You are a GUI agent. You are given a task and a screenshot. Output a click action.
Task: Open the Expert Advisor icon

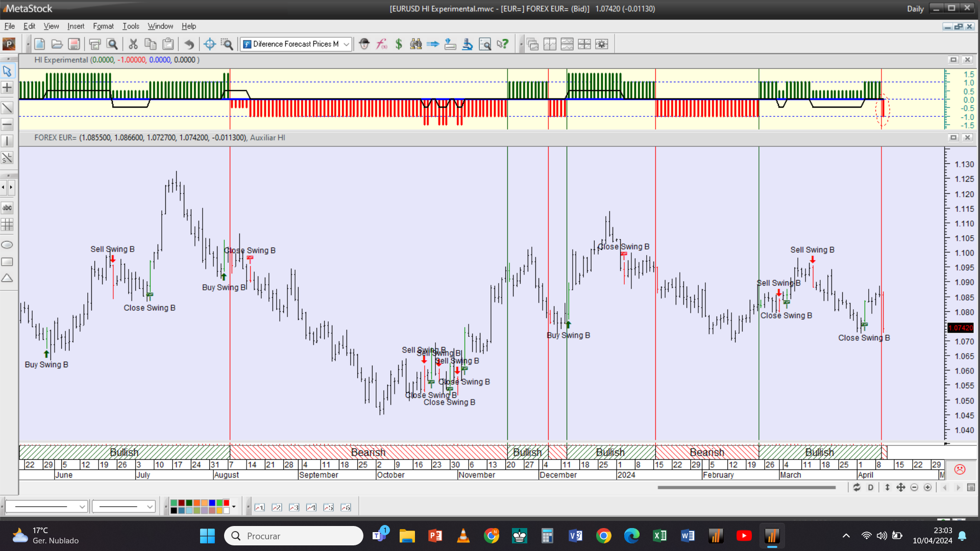click(364, 44)
